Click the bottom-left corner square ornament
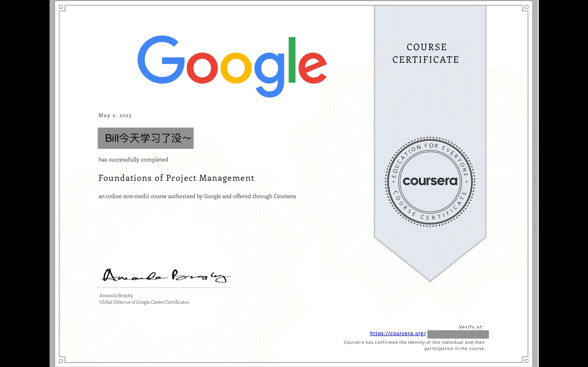588x367 pixels. [61, 361]
